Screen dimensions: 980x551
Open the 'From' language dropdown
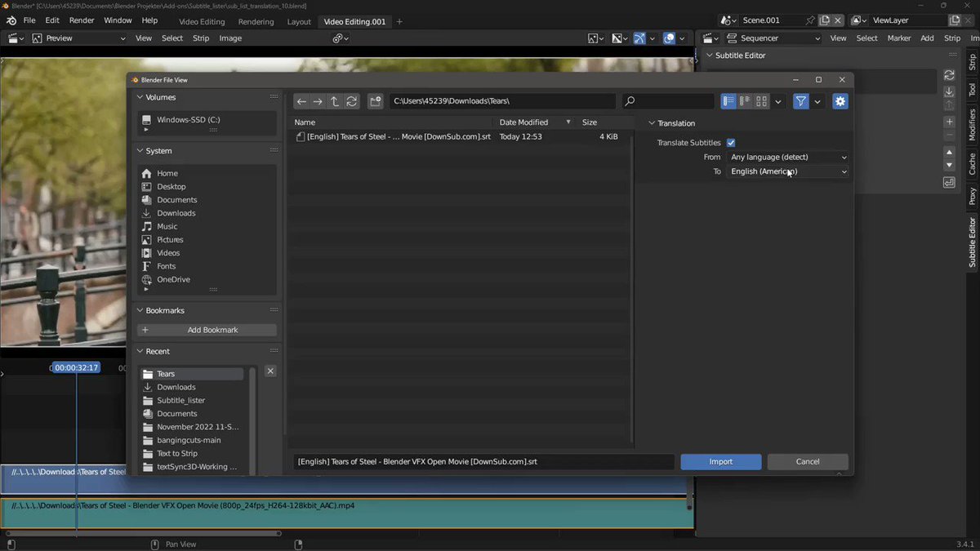coord(786,157)
